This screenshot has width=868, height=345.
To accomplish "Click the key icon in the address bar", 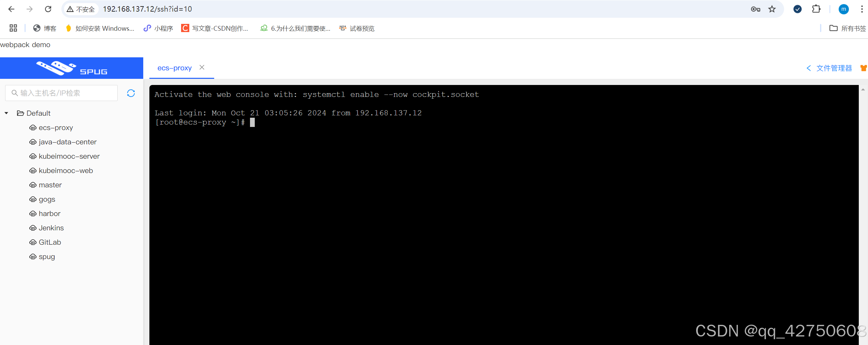I will tap(755, 9).
